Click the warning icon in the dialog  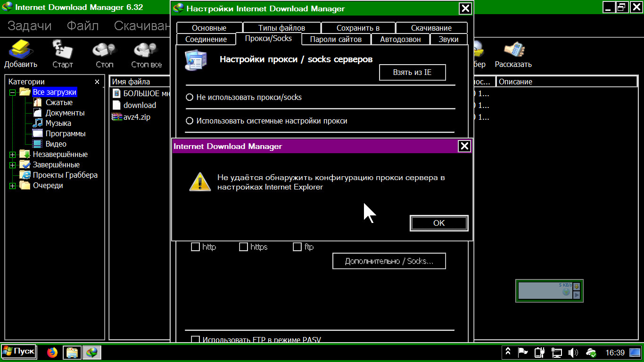(x=200, y=181)
